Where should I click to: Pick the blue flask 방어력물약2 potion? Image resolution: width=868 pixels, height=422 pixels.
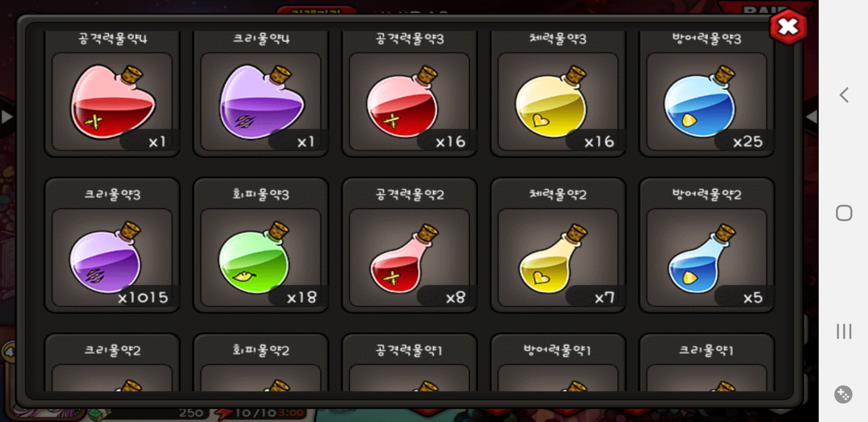(x=707, y=257)
